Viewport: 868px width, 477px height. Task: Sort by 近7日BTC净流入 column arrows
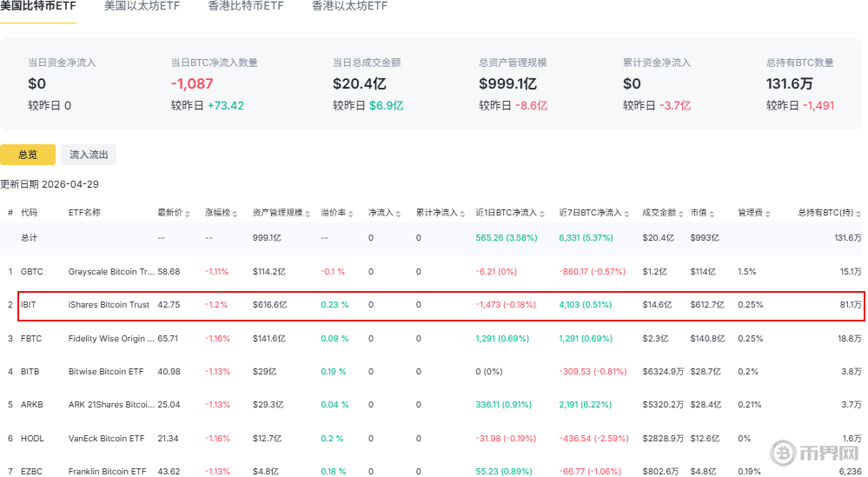click(626, 213)
